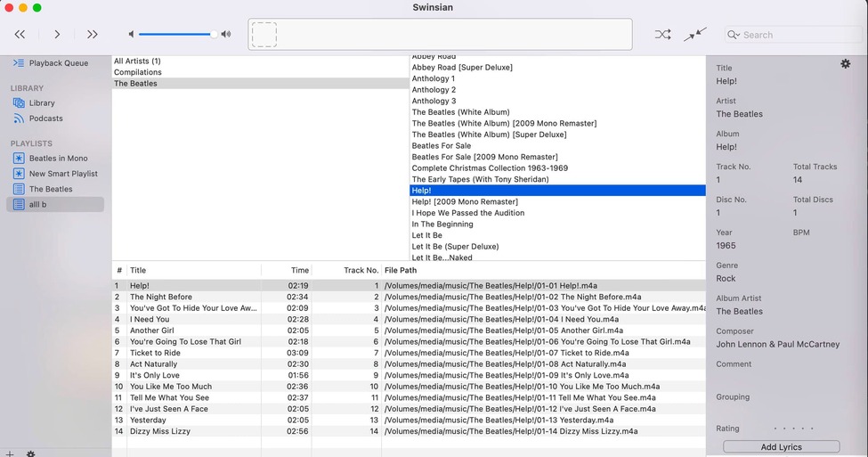Click the previous track button
The height and width of the screenshot is (457, 868).
coord(20,35)
